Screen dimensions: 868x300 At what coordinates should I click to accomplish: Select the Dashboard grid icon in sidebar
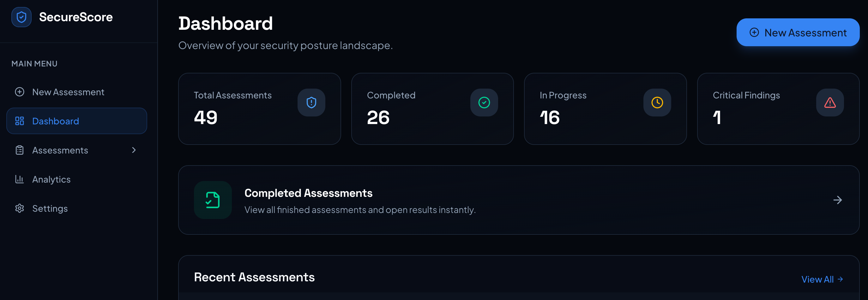tap(20, 121)
